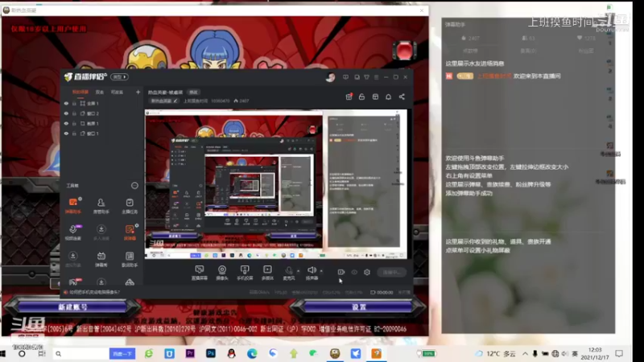Add a 摄像头 camera source

[222, 273]
